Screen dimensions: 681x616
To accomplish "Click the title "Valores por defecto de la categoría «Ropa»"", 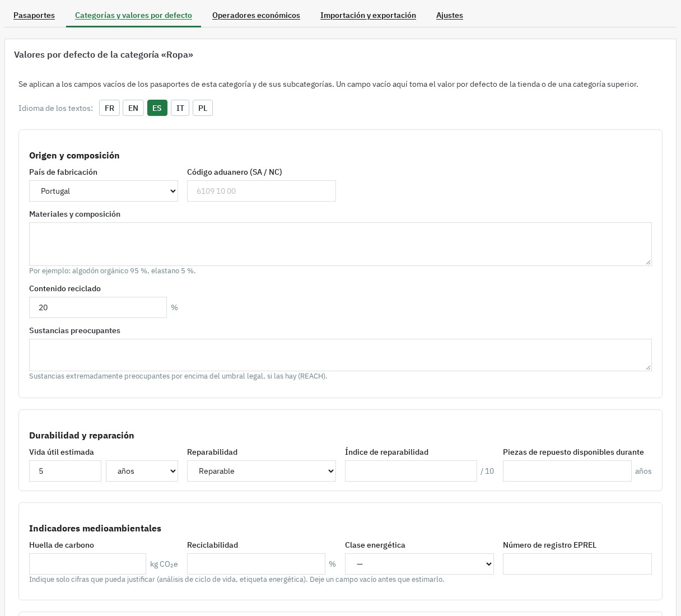I will tap(104, 54).
